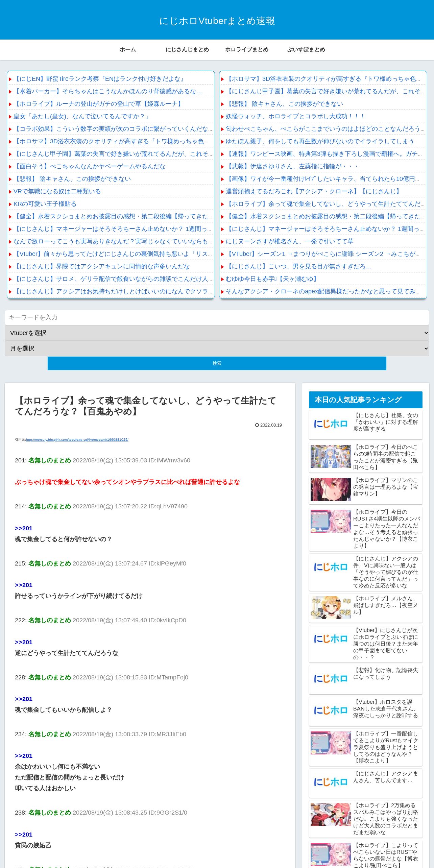Click thumbnail of ぺこらの3時間半の配信 article
This screenshot has height=868, width=434.
[x=331, y=456]
